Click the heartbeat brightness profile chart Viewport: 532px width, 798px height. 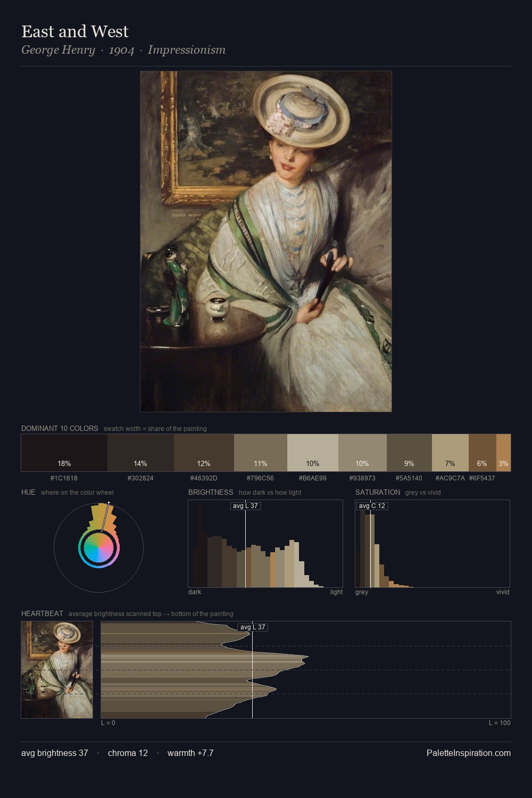306,670
